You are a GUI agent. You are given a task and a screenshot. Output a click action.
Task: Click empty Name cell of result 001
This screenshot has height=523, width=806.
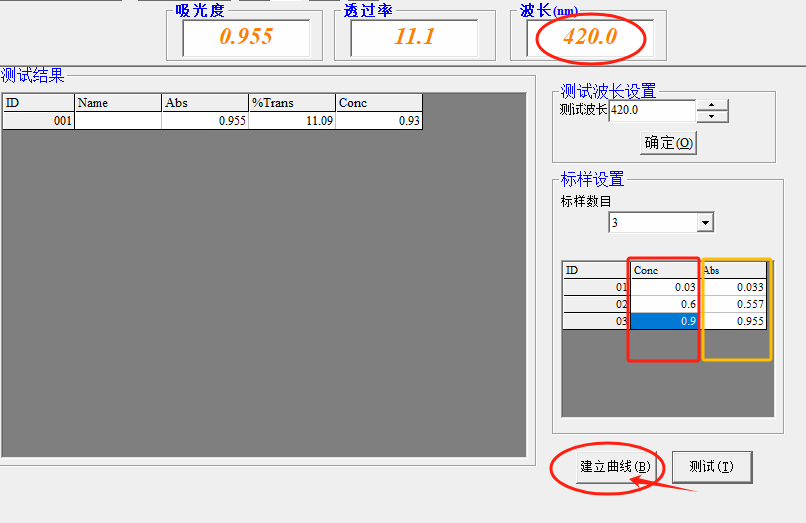pos(118,121)
